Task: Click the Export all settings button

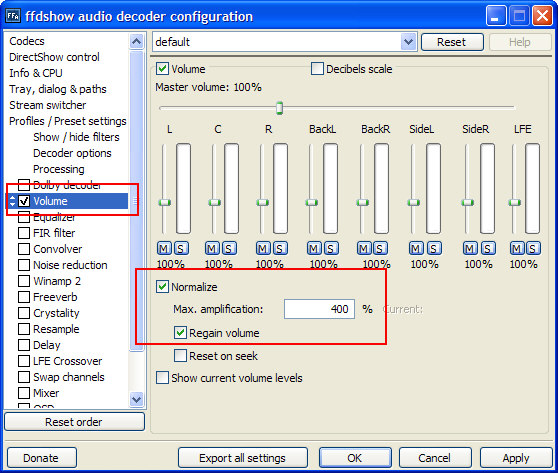Action: pos(243,458)
